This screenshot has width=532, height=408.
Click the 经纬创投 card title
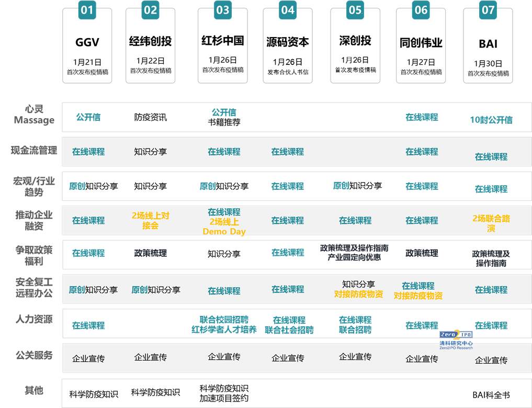[x=150, y=41]
